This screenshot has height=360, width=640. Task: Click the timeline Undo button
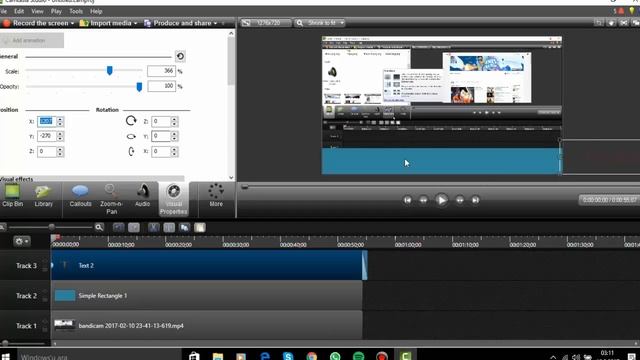point(118,227)
